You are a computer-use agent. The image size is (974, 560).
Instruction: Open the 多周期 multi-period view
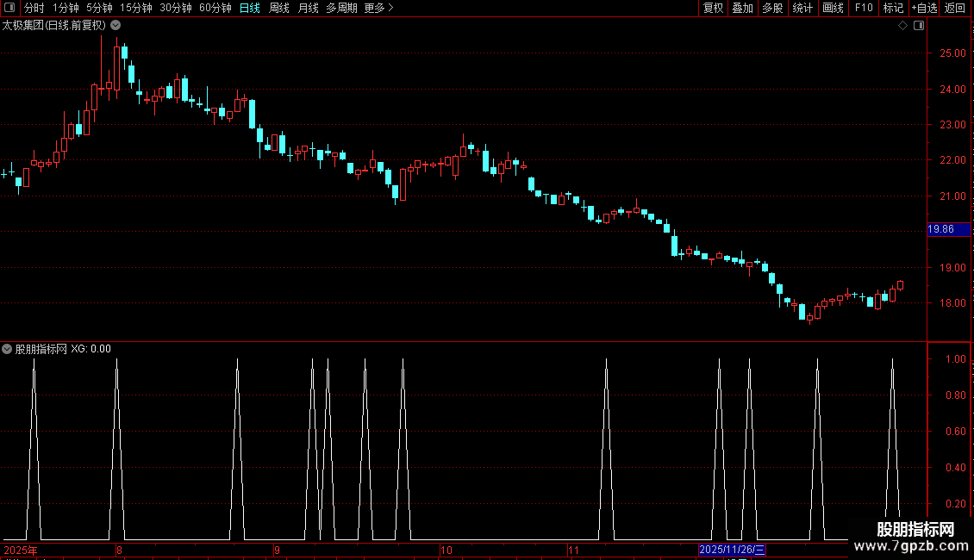[x=341, y=8]
